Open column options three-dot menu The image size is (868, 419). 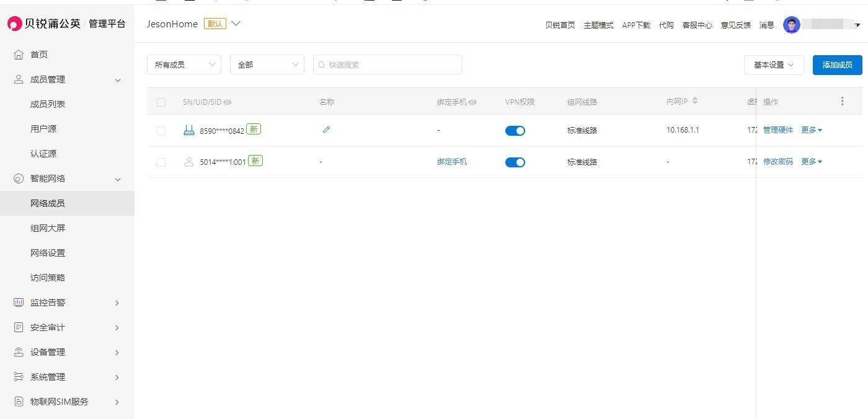click(842, 101)
